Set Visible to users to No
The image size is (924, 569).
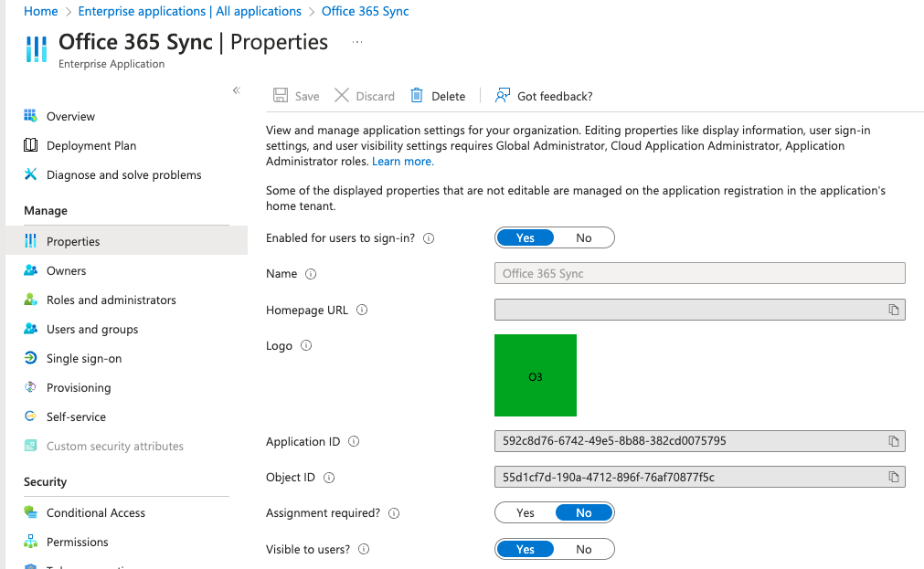(583, 549)
